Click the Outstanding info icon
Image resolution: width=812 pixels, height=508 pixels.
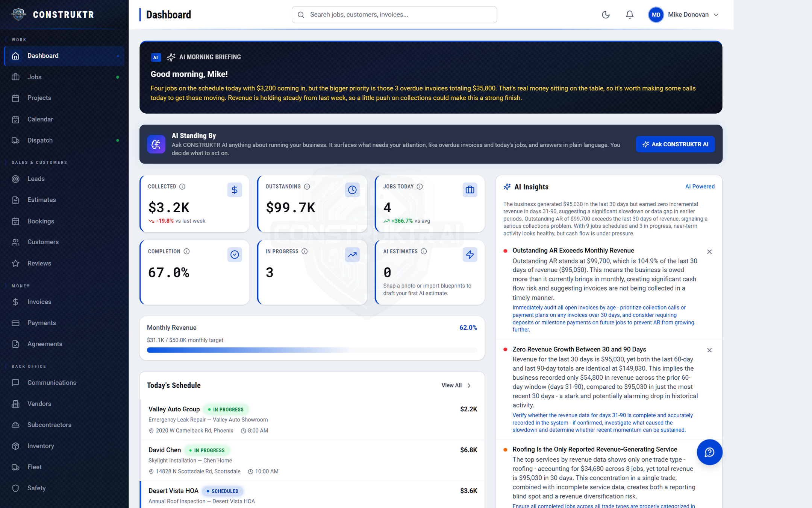(x=307, y=187)
